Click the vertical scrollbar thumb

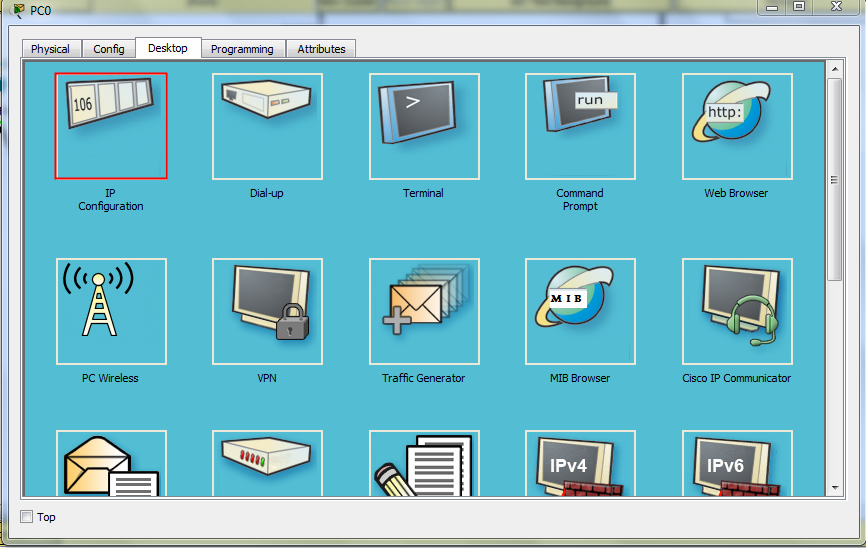coord(835,180)
